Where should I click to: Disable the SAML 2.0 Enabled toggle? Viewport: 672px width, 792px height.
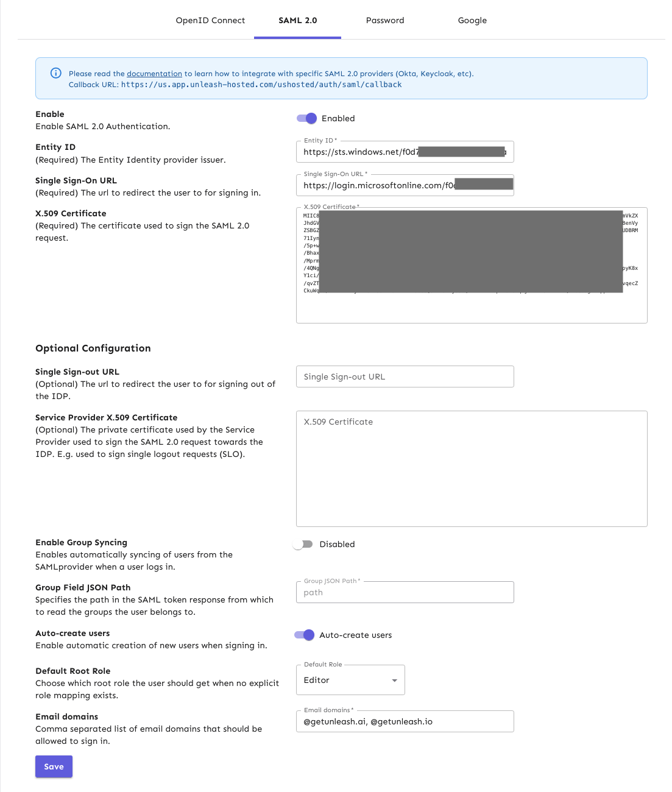[307, 118]
